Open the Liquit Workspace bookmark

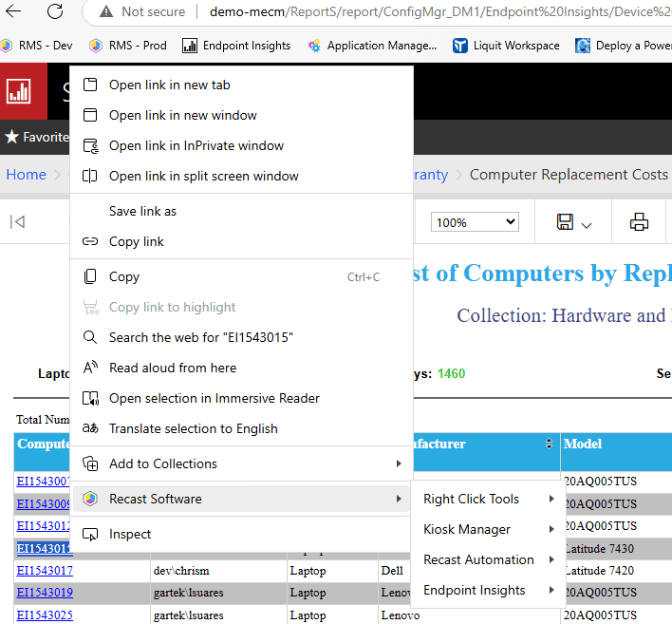(x=506, y=46)
